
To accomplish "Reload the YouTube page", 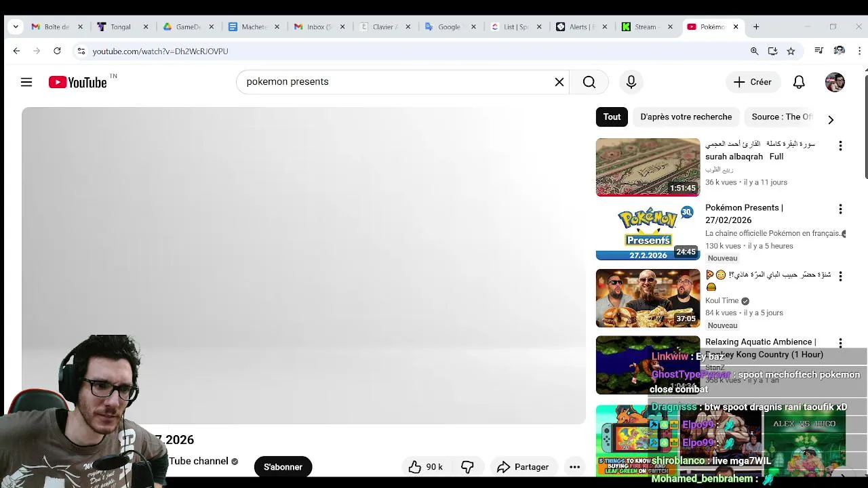I will click(57, 51).
